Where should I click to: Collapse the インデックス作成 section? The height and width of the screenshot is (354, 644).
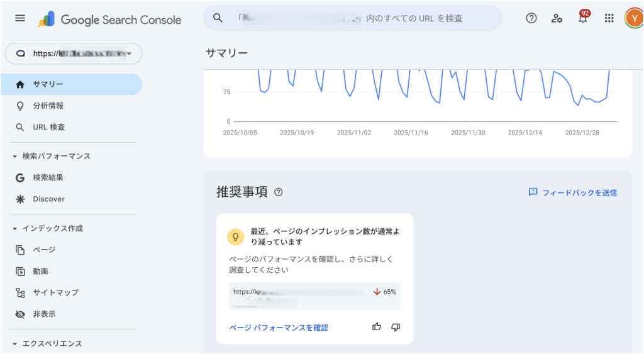coord(15,228)
